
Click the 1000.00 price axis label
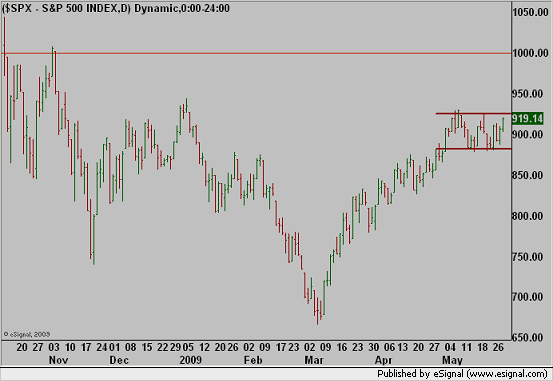point(530,53)
